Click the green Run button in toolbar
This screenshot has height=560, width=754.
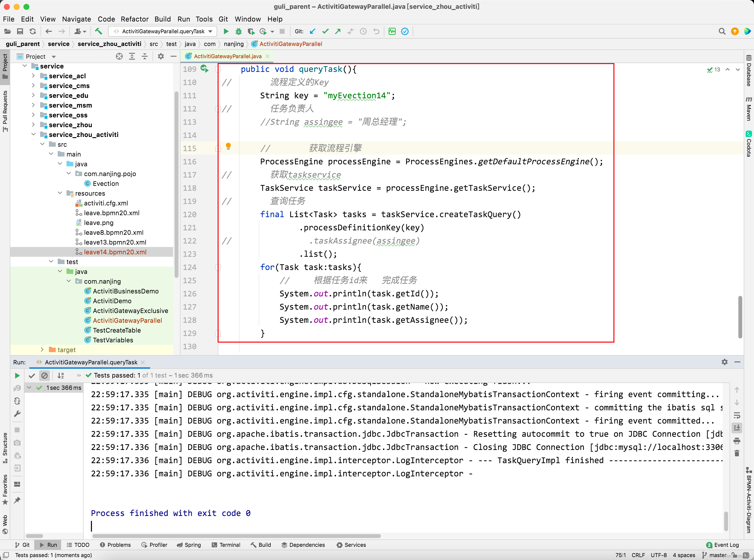(226, 32)
